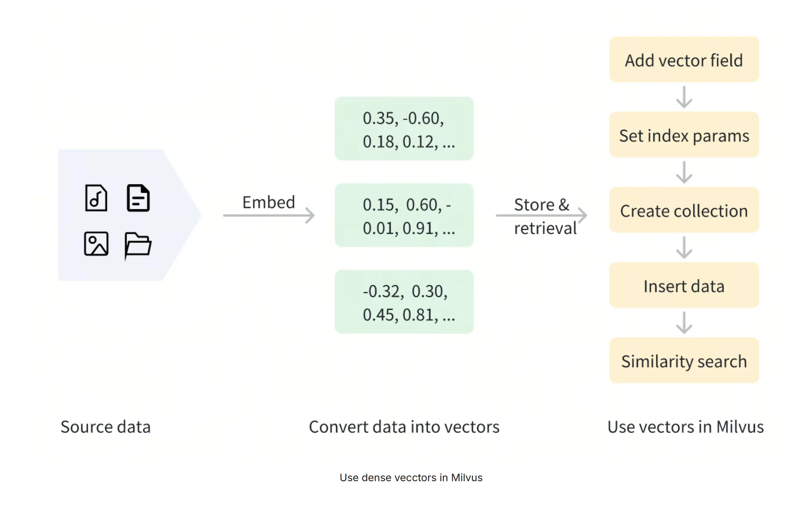Click the Embed arrow
The width and height of the screenshot is (812, 507).
tap(269, 215)
